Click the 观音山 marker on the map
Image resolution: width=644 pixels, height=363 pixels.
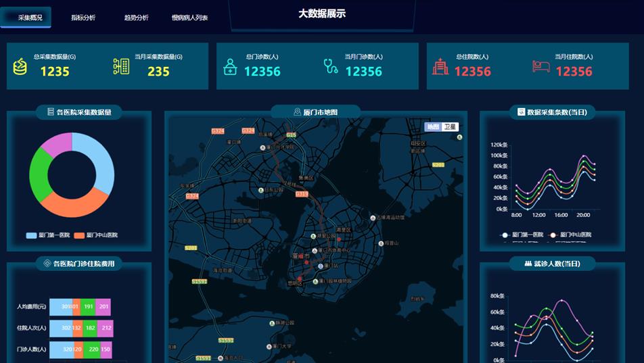[381, 243]
